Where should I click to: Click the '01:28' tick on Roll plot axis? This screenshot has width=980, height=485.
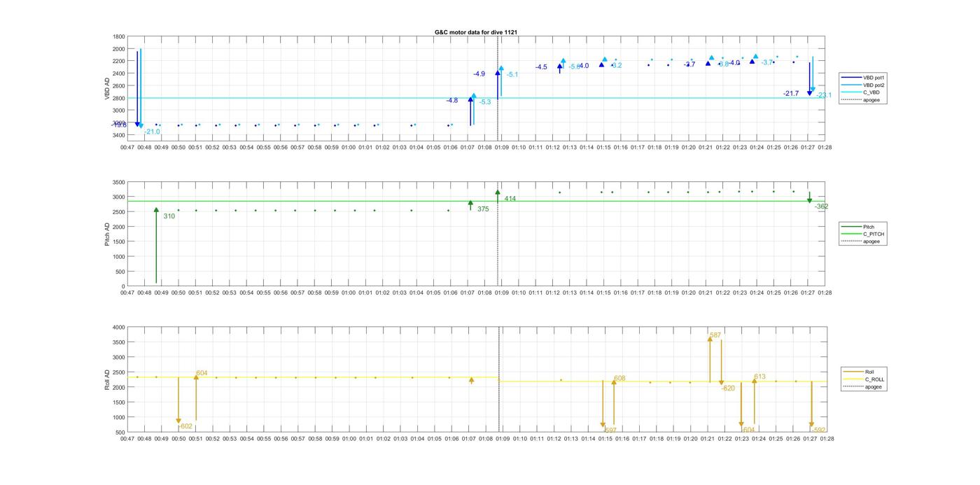827,439
